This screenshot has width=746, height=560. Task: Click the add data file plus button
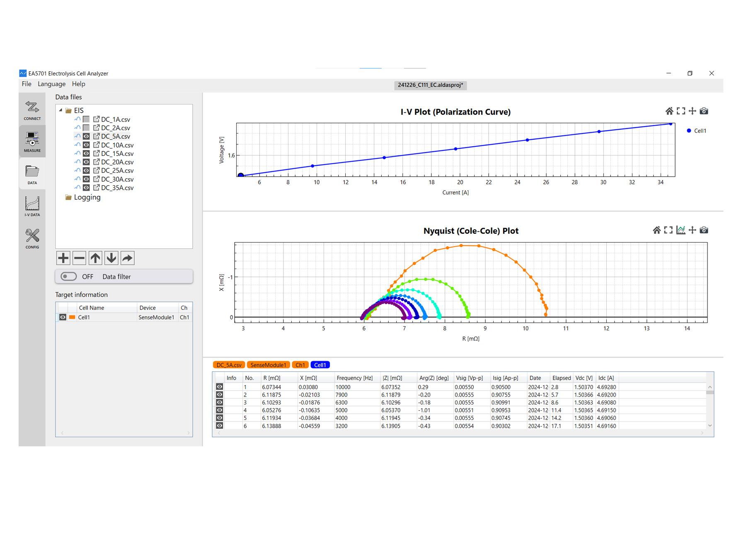point(63,258)
